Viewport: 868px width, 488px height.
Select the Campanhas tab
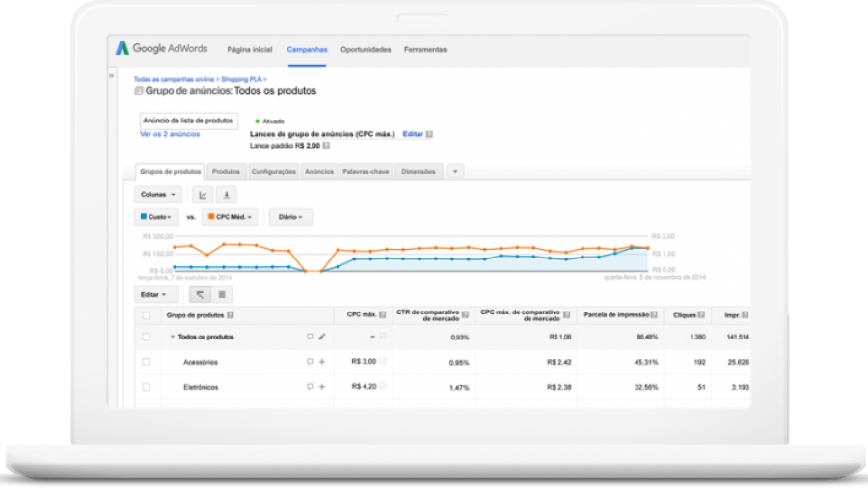coord(307,50)
